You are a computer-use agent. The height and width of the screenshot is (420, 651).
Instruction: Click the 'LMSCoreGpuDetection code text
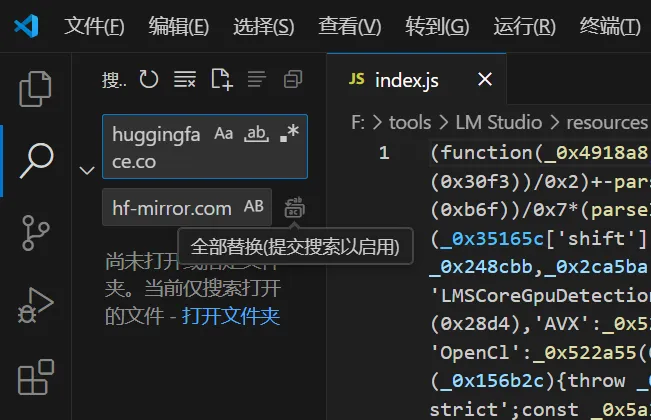[x=540, y=296]
